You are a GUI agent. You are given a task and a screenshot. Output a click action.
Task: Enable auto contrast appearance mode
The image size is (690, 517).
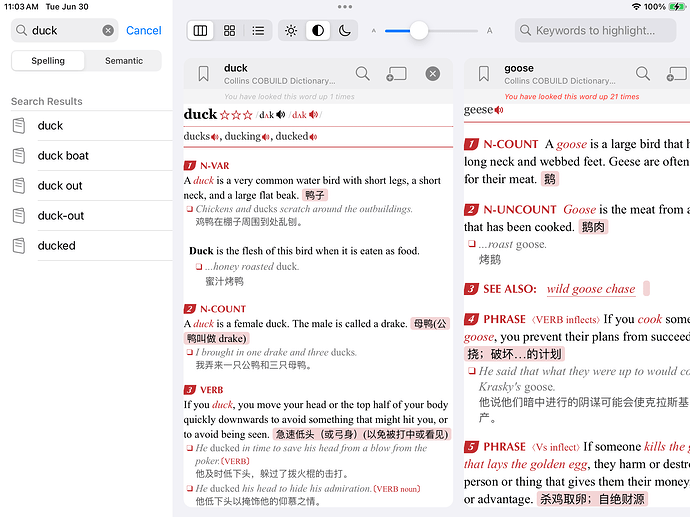coord(318,30)
